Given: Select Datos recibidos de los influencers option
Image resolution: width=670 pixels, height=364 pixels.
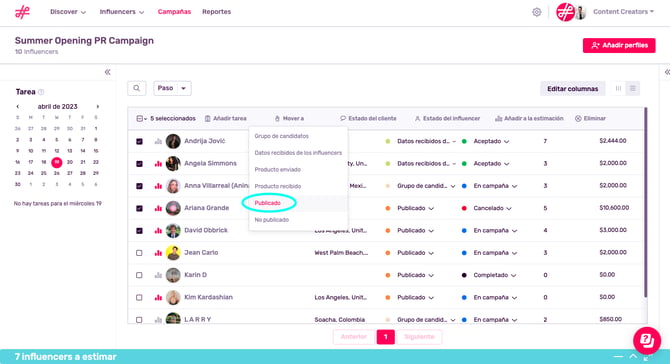Looking at the screenshot, I should click(298, 153).
